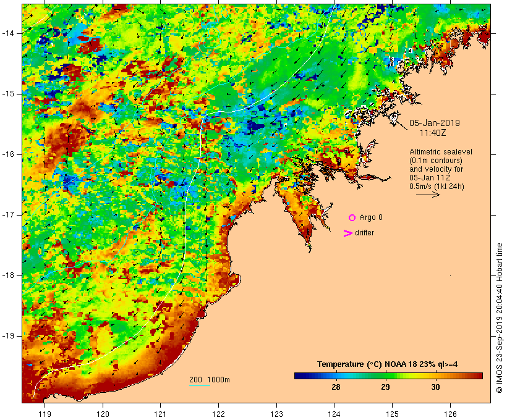Screen dimensions: 507x420
Task: Click the longitude label 123
Action: click(276, 414)
